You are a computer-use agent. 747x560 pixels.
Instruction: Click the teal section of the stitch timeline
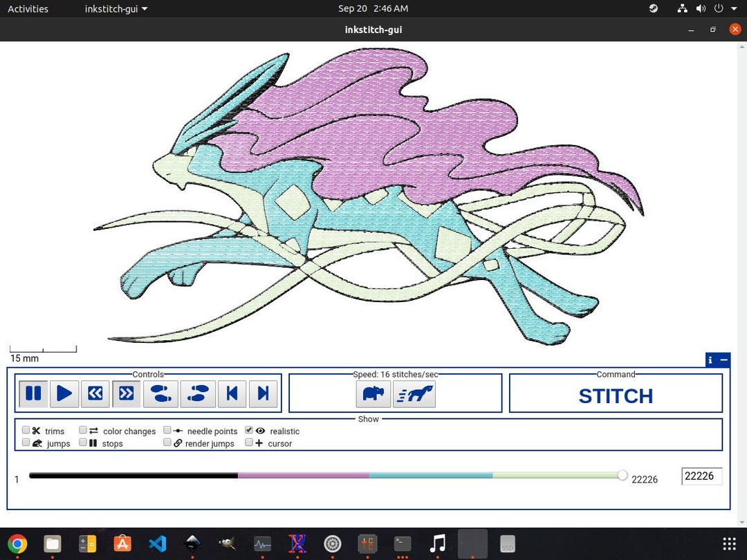pyautogui.click(x=431, y=475)
